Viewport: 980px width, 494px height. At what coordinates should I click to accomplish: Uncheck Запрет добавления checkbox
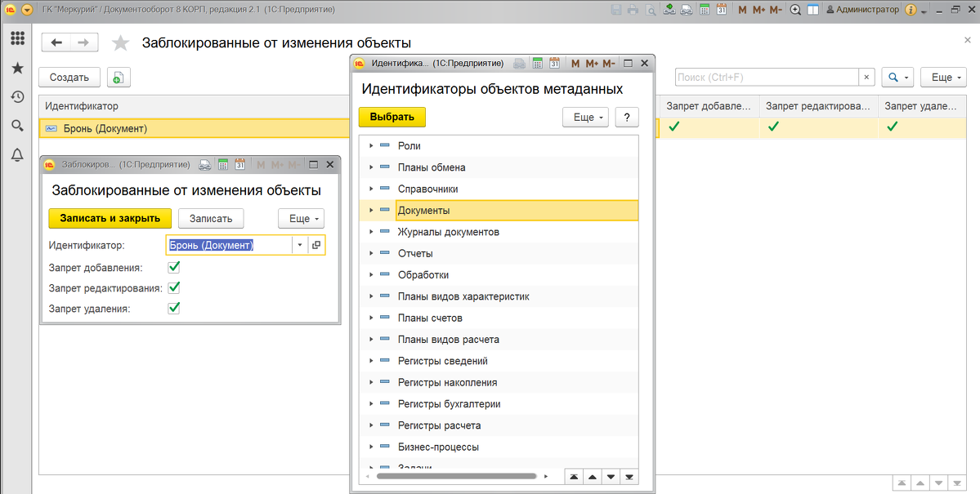click(x=174, y=267)
